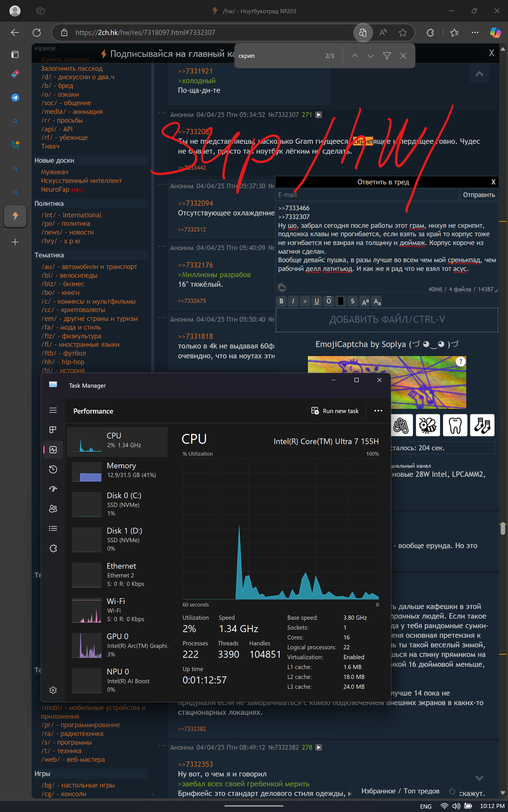The height and width of the screenshot is (812, 508).
Task: Toggle overline formatting in the reply form
Action: click(x=329, y=301)
